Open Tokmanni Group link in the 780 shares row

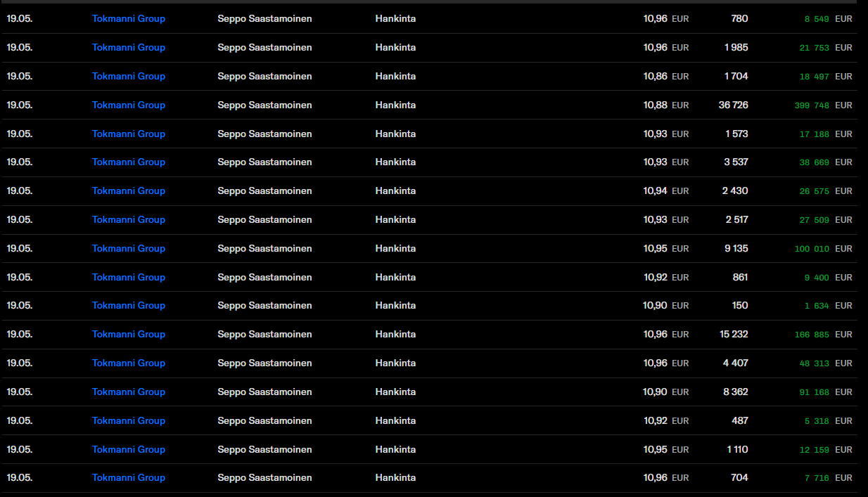[x=129, y=19]
